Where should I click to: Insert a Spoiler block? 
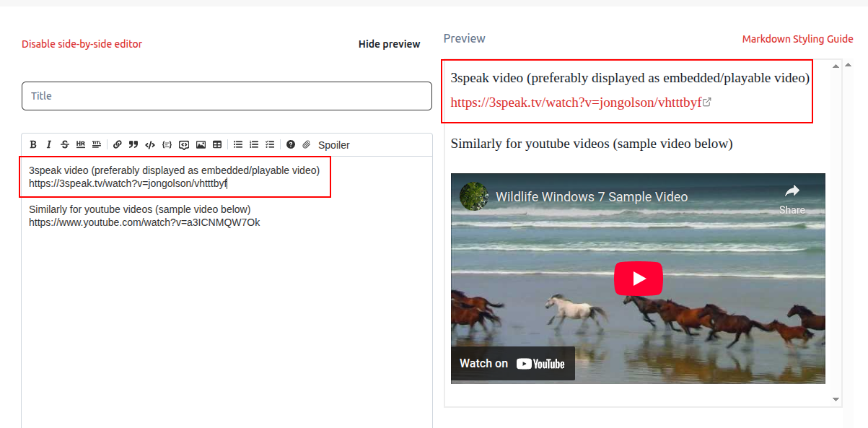(334, 145)
